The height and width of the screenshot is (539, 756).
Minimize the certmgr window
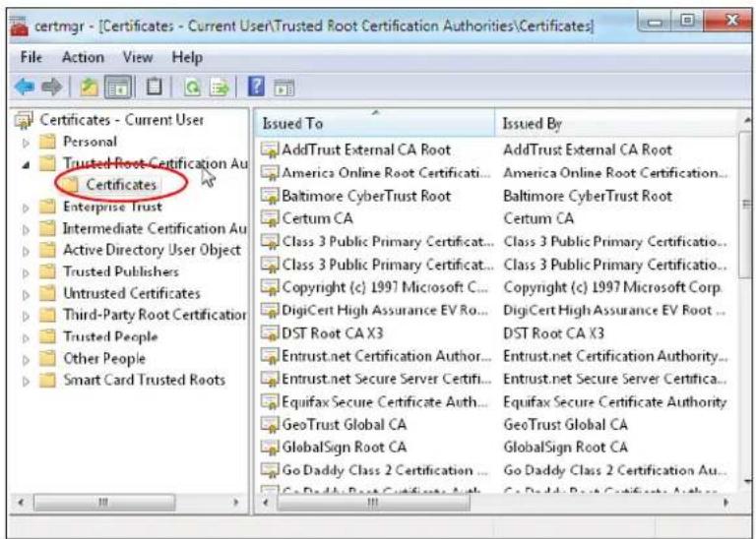[655, 22]
